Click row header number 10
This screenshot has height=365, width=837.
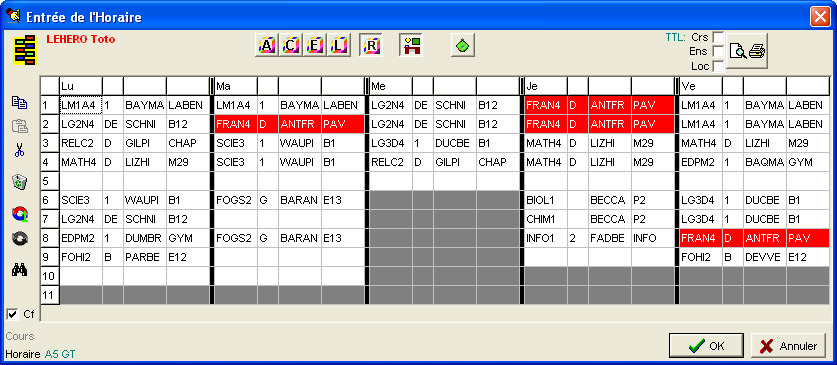tap(50, 276)
